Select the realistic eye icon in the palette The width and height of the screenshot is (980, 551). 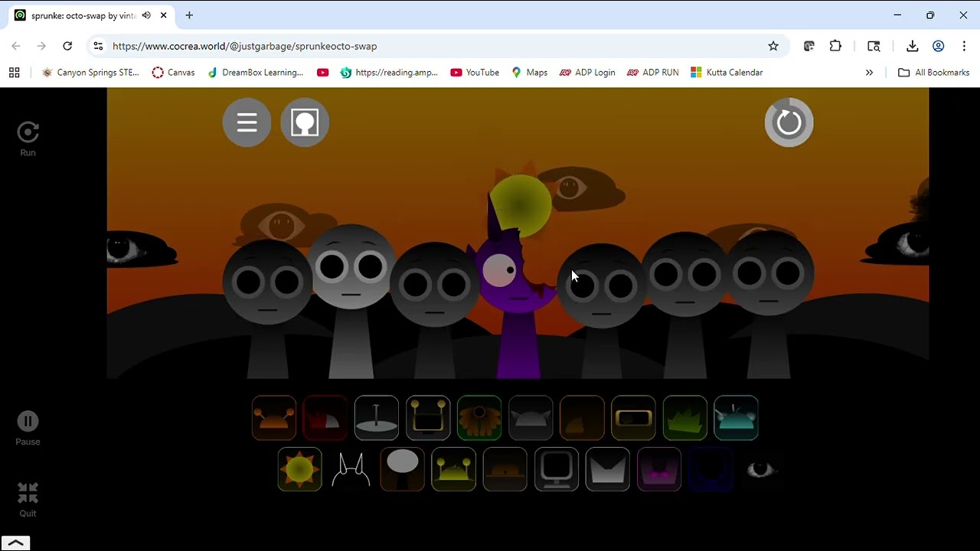761,469
